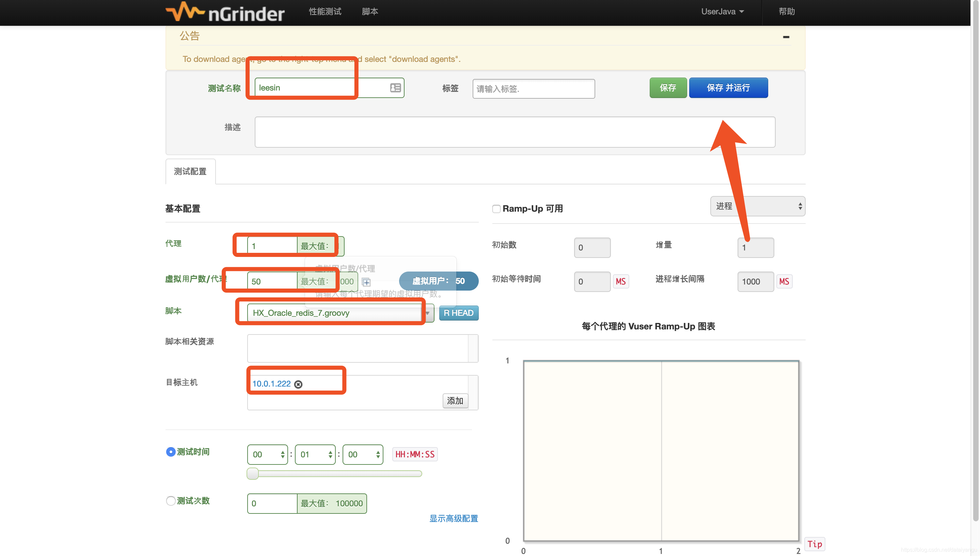980x556 pixels.
Task: Open the performance test menu
Action: tap(325, 12)
